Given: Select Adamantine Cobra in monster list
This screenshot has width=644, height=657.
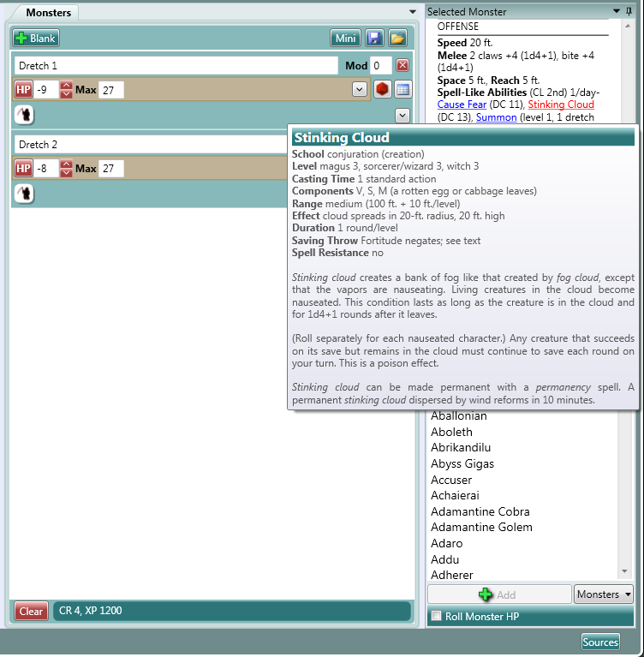Looking at the screenshot, I should click(x=480, y=511).
